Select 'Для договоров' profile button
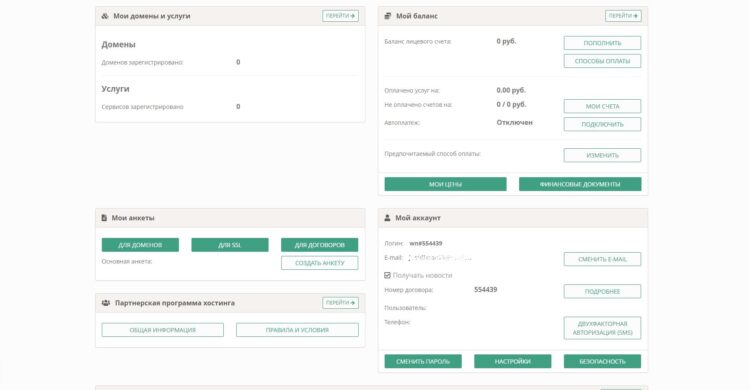The height and width of the screenshot is (390, 750). tap(320, 245)
